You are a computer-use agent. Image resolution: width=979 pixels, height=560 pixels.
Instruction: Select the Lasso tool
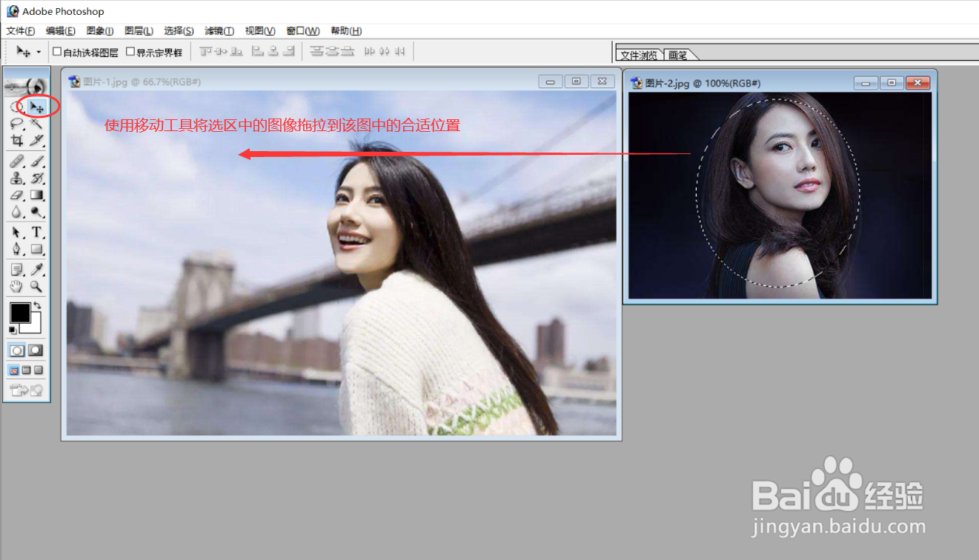point(16,124)
